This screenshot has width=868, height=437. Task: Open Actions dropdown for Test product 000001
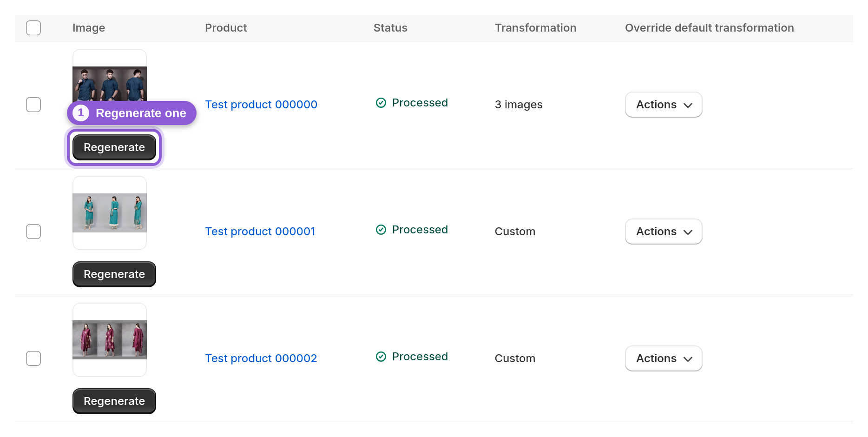click(x=664, y=232)
